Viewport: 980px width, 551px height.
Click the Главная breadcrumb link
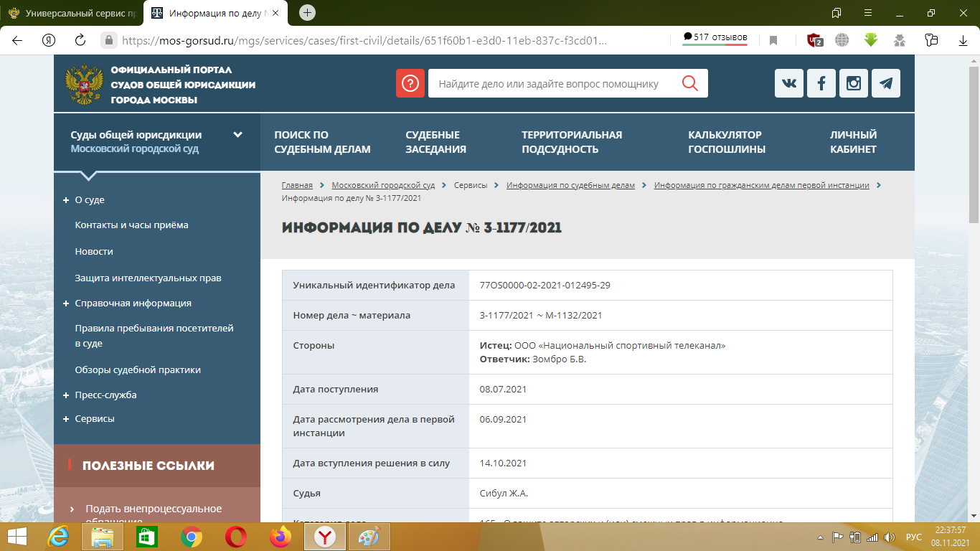[x=297, y=185]
